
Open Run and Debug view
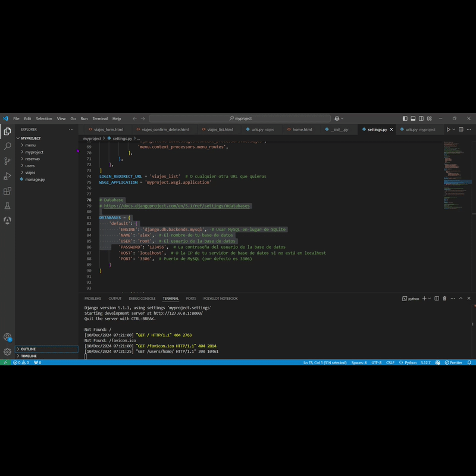click(7, 176)
